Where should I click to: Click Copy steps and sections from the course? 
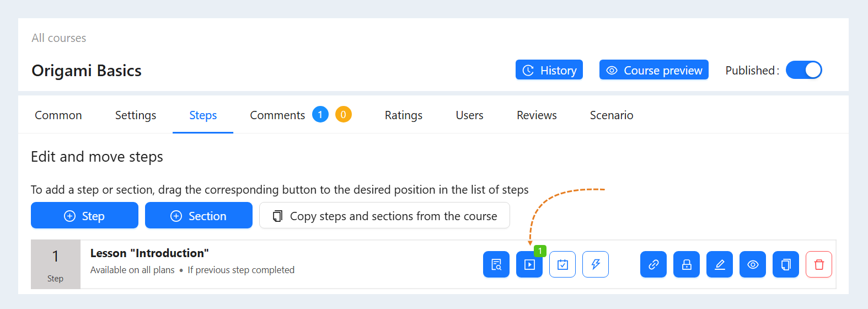click(x=384, y=215)
